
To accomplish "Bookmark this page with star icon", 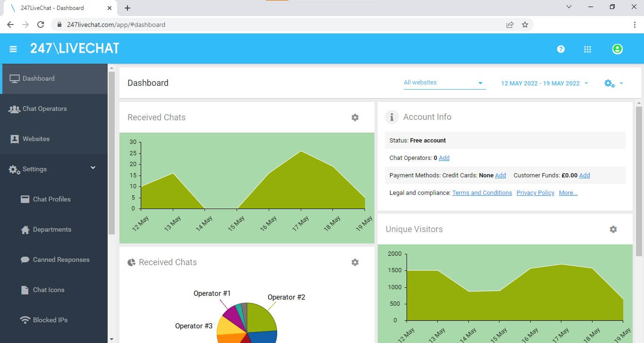I will point(525,25).
